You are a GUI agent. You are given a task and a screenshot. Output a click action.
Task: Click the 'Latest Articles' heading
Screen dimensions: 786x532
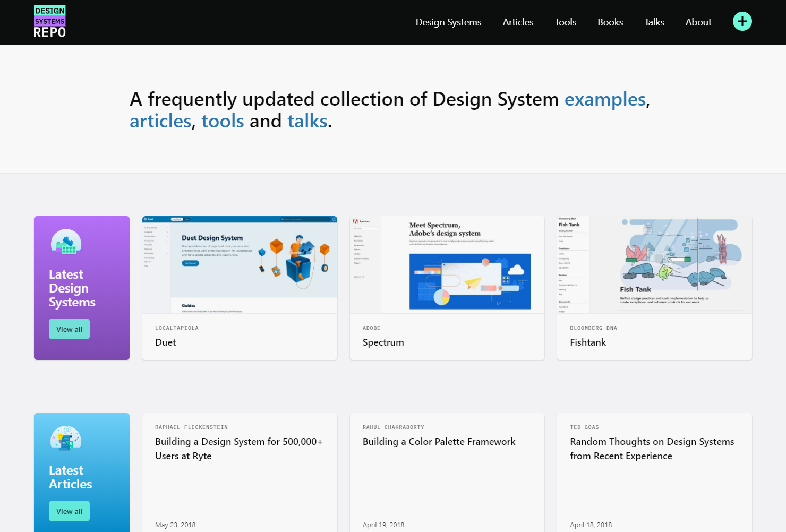(x=71, y=477)
